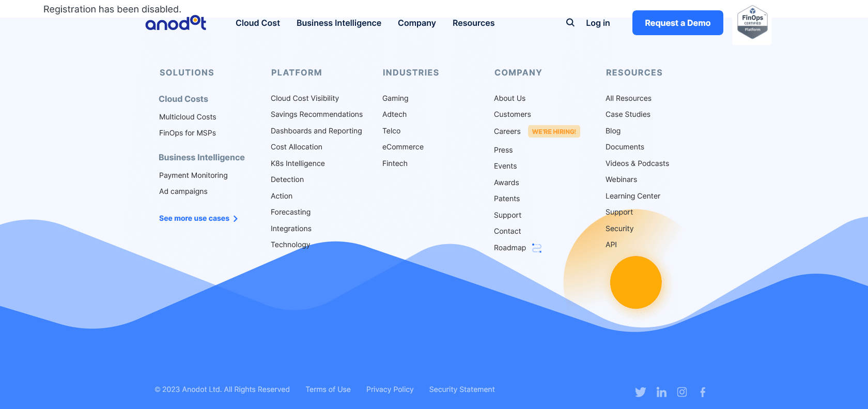Click See more use cases
This screenshot has width=868, height=409.
click(x=194, y=218)
